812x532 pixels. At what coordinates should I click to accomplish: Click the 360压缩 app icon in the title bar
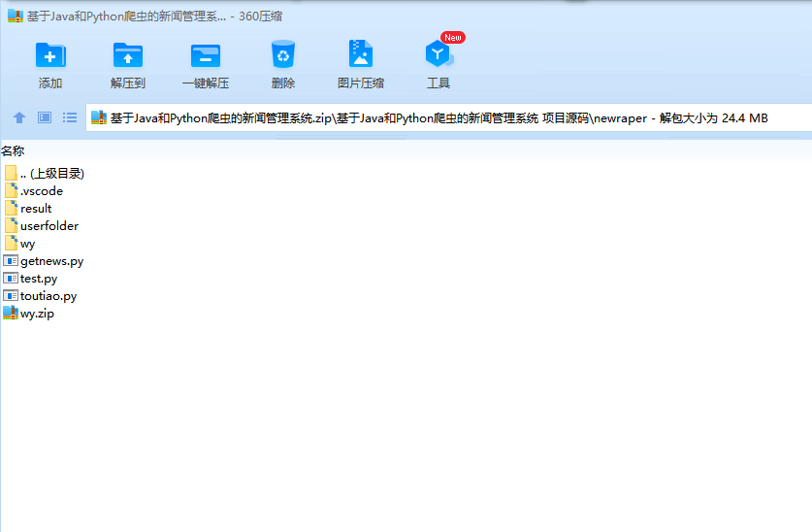point(16,17)
